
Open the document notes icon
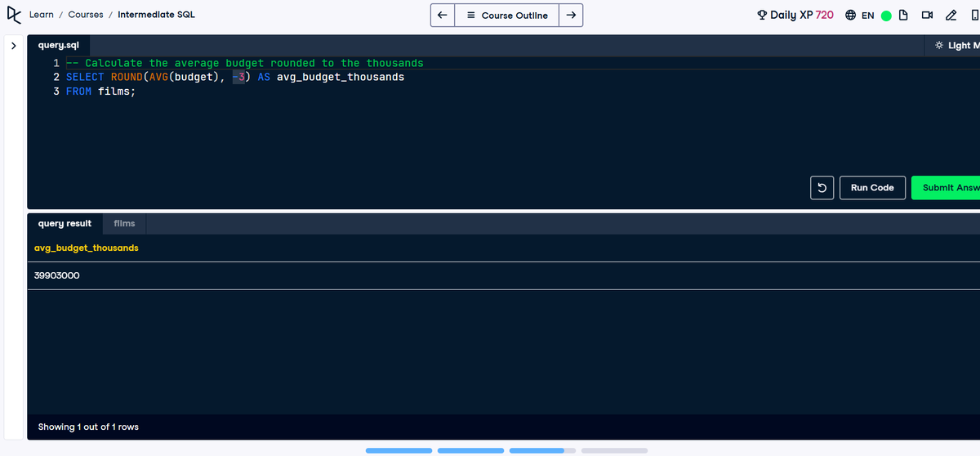coord(904,15)
